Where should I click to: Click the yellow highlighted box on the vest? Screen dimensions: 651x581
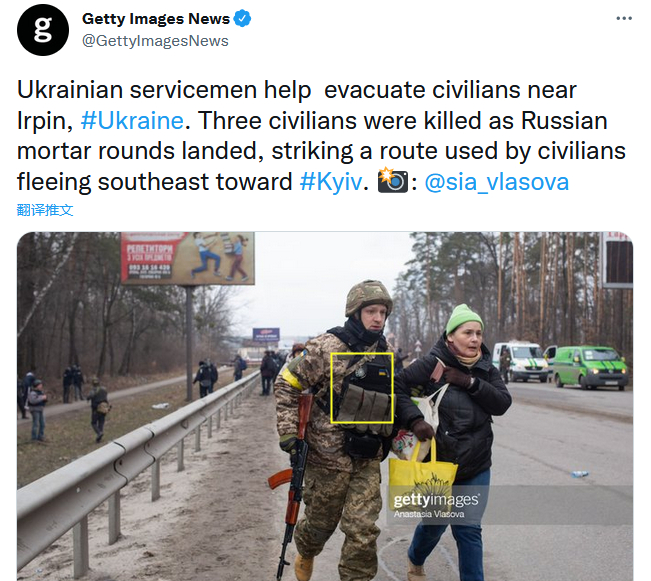pos(362,388)
